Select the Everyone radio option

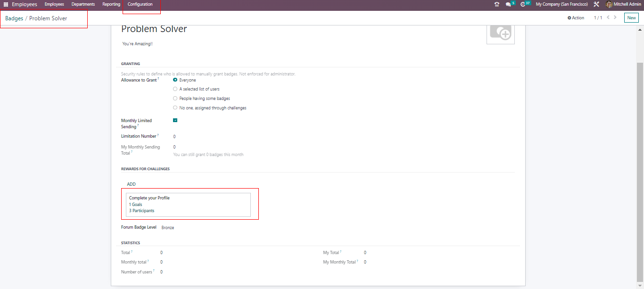point(175,80)
